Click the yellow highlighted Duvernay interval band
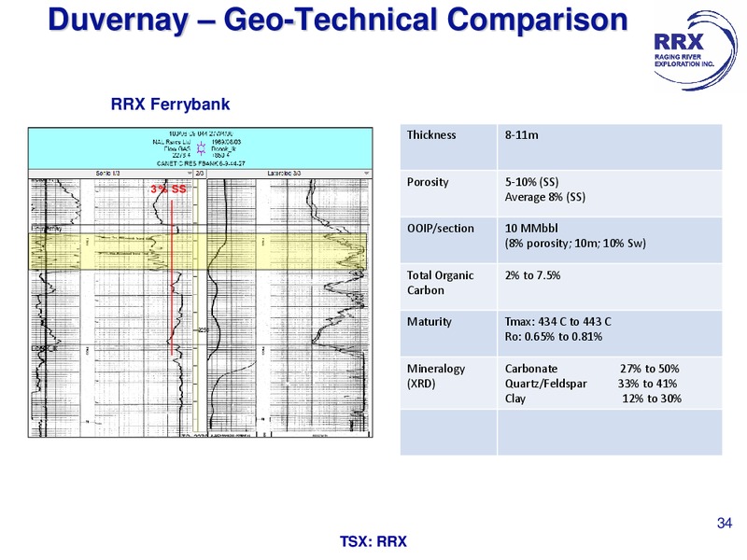Viewport: 747px width, 560px height. pos(199,251)
